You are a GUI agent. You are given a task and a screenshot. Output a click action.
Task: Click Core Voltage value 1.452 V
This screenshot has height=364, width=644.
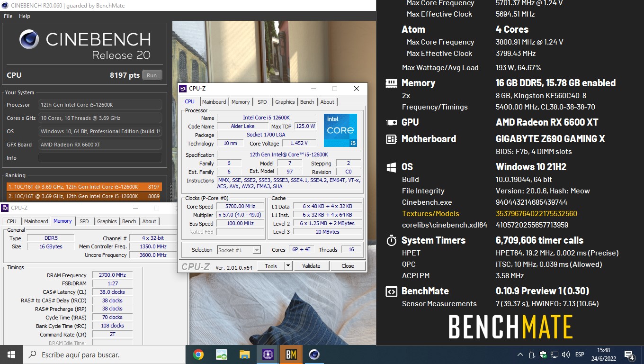tap(299, 143)
